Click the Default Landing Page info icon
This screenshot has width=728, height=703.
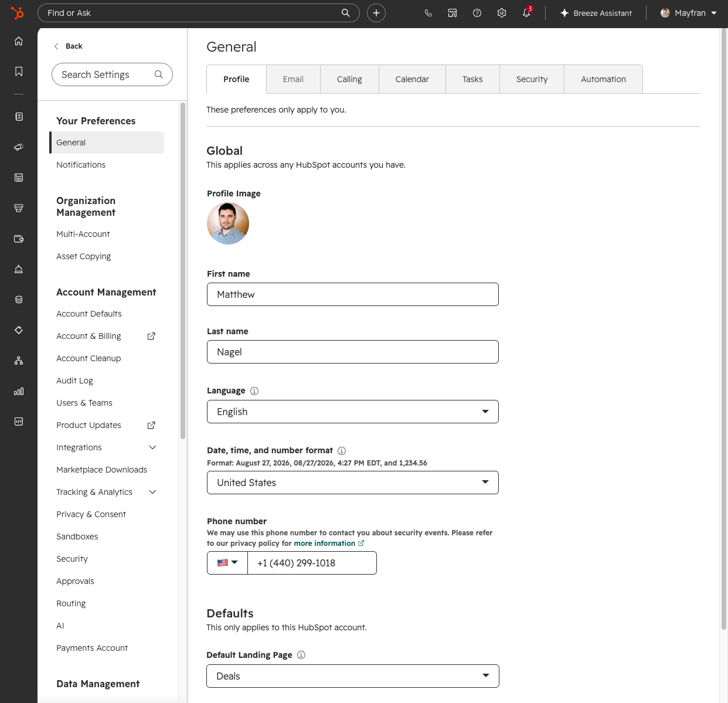pos(301,655)
